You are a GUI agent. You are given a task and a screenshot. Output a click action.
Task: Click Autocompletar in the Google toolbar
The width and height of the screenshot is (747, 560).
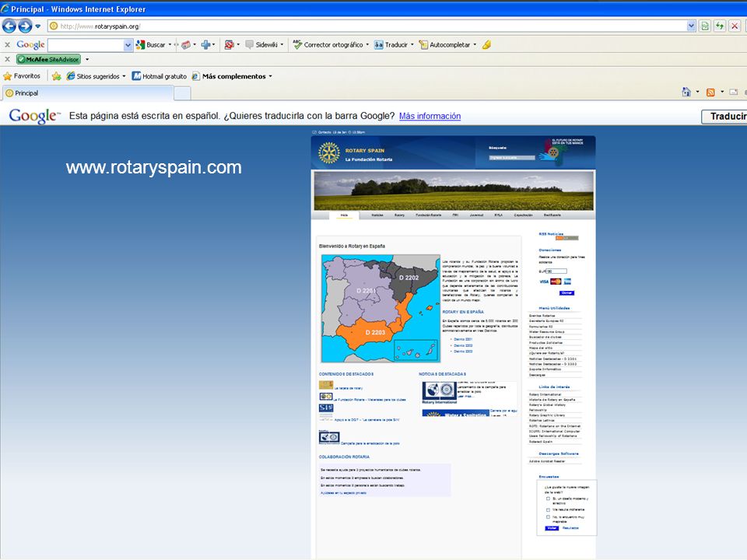(444, 45)
